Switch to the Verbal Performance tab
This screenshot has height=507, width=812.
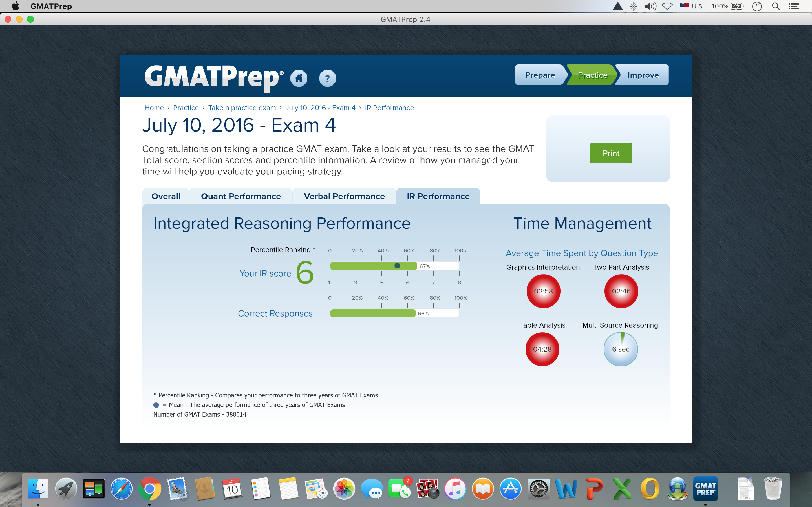click(344, 196)
